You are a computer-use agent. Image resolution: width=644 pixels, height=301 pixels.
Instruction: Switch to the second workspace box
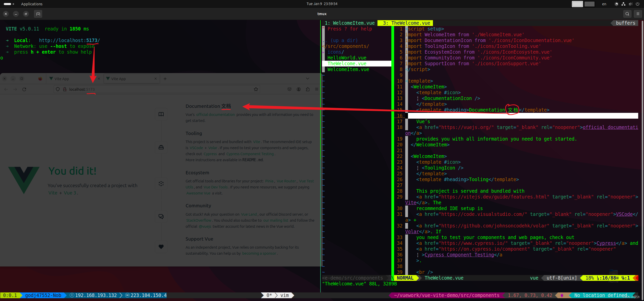coord(589,4)
